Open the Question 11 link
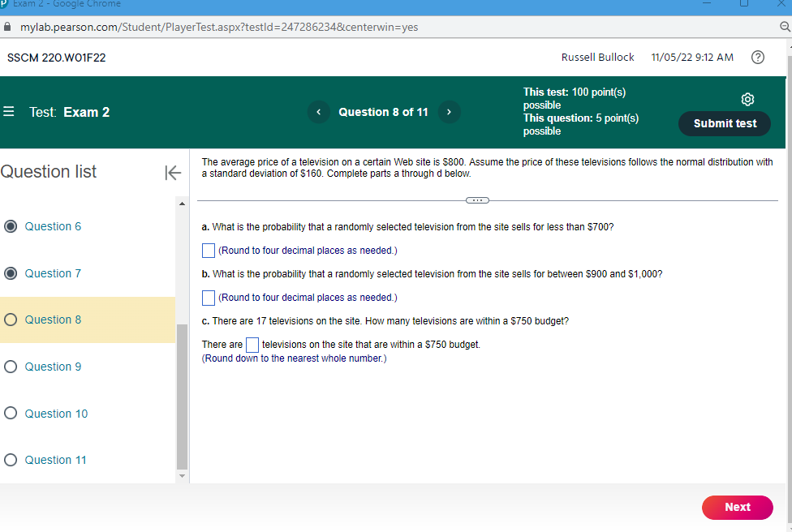792x532 pixels. pyautogui.click(x=55, y=460)
